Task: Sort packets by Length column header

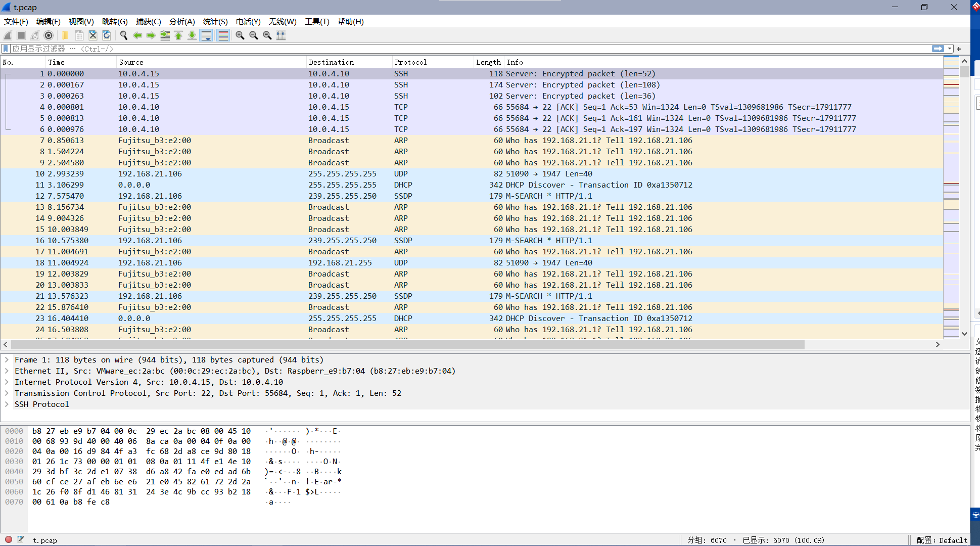Action: click(x=488, y=62)
